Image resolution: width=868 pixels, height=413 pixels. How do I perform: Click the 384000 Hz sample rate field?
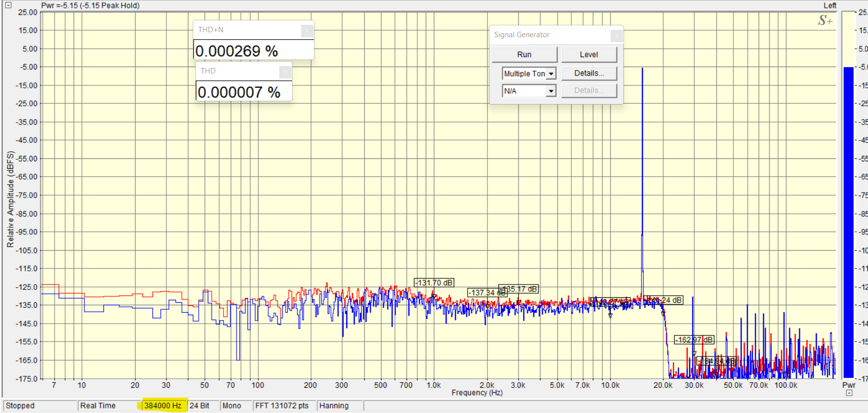pos(162,406)
